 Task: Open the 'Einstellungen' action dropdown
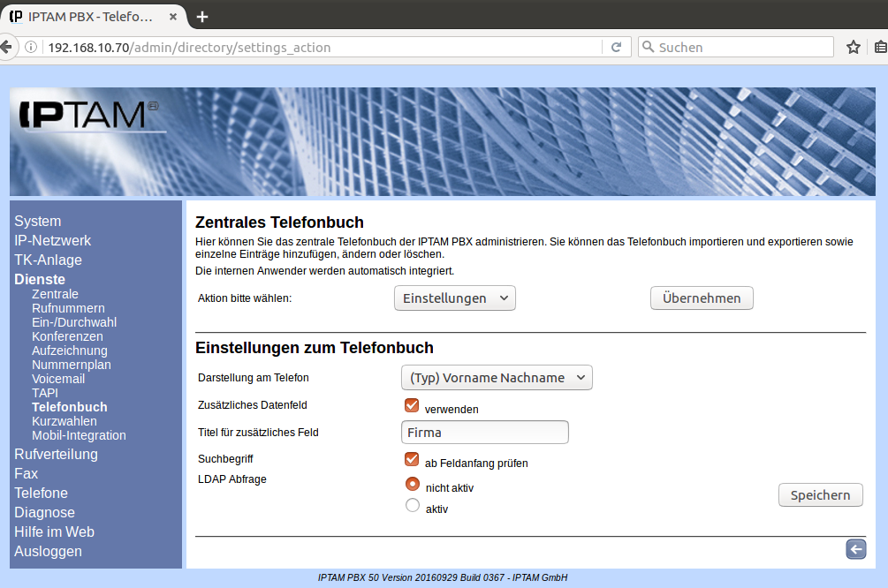click(x=454, y=298)
